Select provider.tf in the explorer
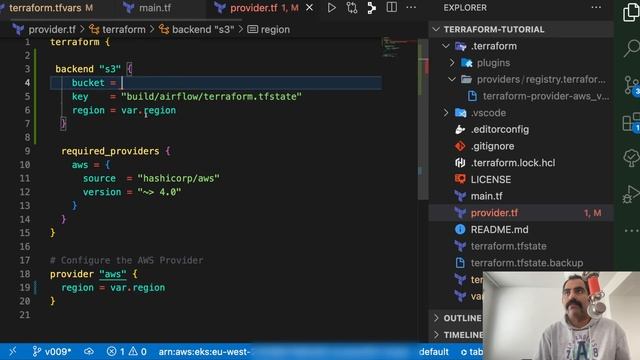 (494, 213)
